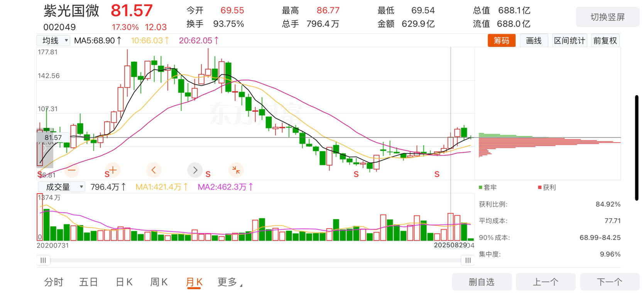Image resolution: width=644 pixels, height=296 pixels.
Task: Click the chip distribution histogram bars
Action: 549,145
